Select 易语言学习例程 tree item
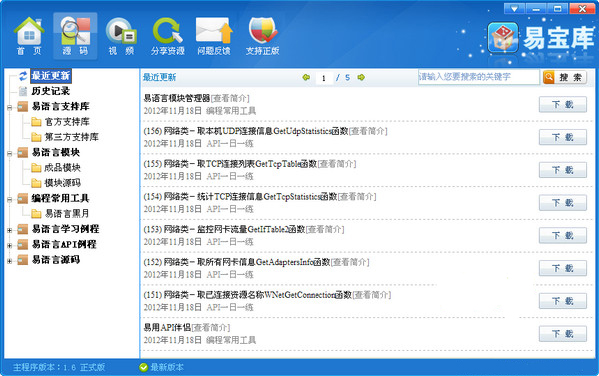The height and width of the screenshot is (376, 599). pos(65,229)
